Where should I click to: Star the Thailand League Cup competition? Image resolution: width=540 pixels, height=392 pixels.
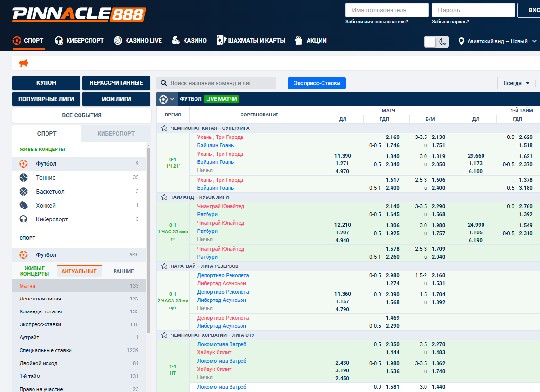[164, 197]
